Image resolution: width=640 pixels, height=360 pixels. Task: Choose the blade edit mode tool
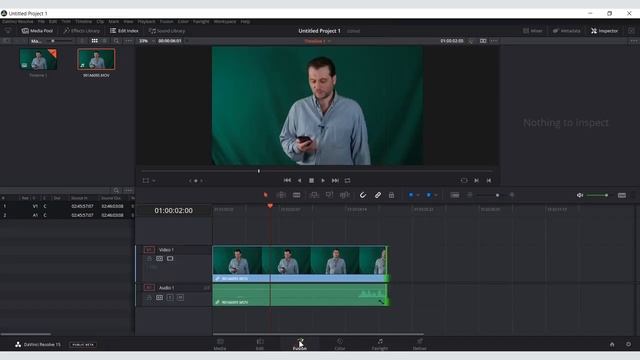click(296, 195)
